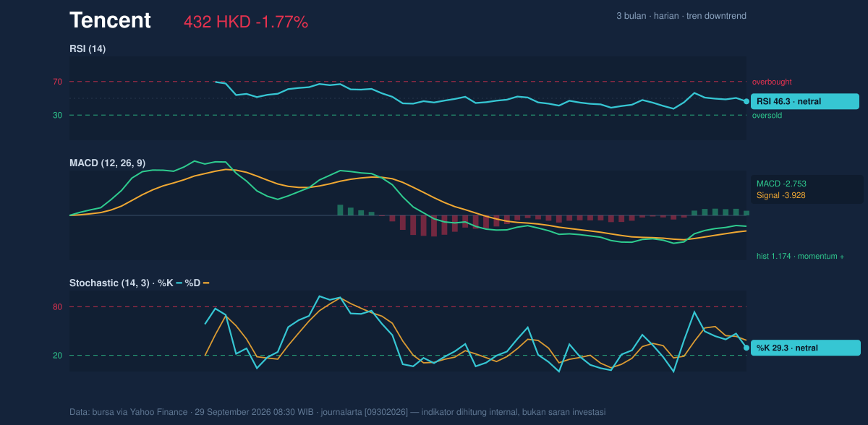This screenshot has height=425, width=868.
Task: Click the hist 1.174 · momentum + label
Action: click(800, 256)
